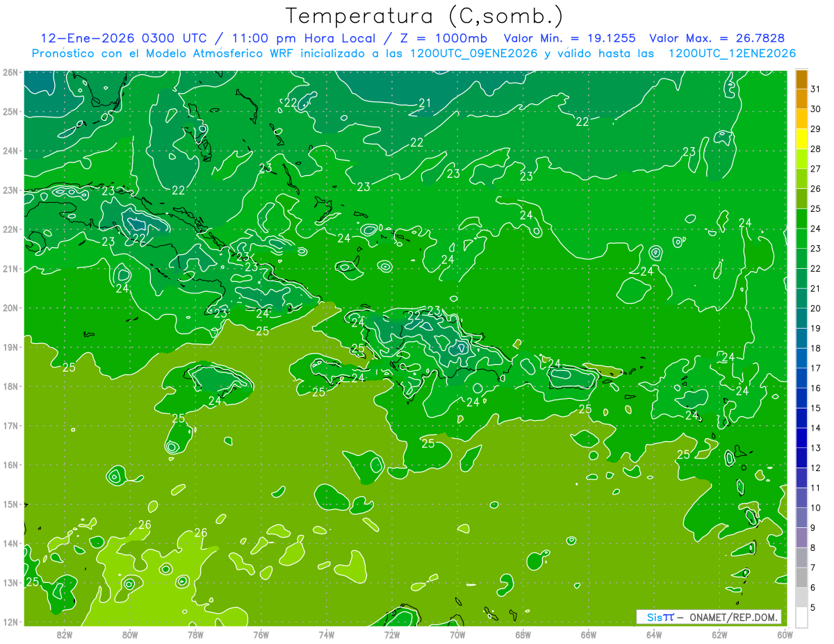Click the SisTT ONAMET/REP.DOM. logo box
Image resolution: width=834 pixels, height=644 pixels.
[708, 617]
